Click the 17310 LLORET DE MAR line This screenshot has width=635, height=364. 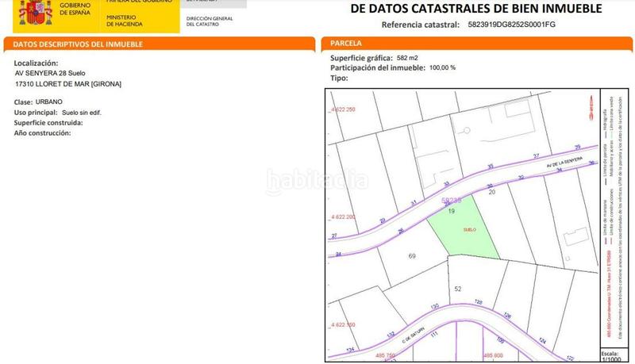coord(68,84)
